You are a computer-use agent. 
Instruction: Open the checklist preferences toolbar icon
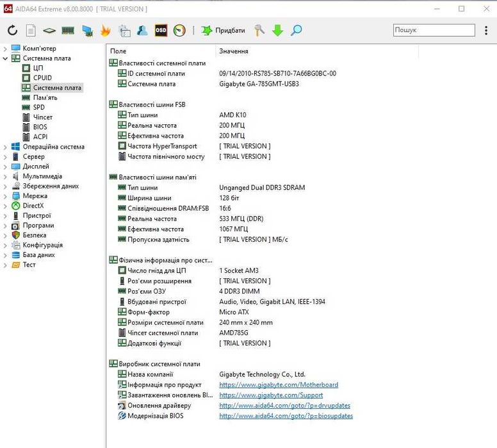pyautogui.click(x=124, y=31)
